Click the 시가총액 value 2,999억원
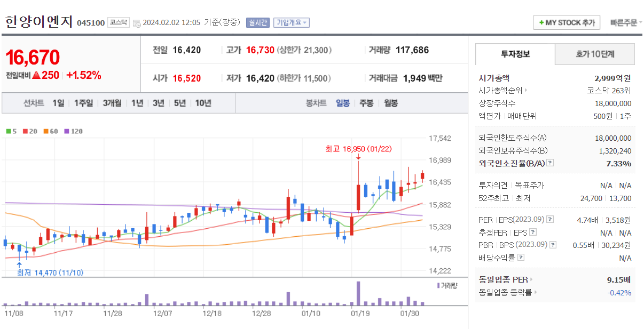 point(612,78)
